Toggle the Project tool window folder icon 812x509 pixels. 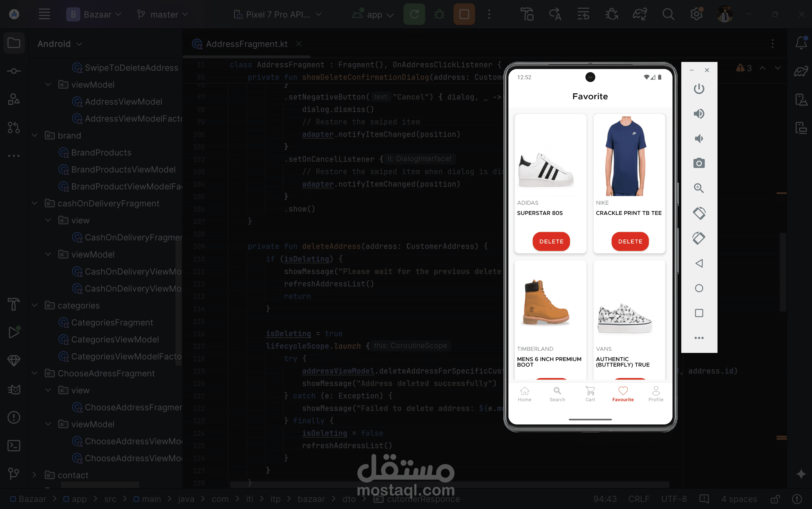tap(14, 43)
